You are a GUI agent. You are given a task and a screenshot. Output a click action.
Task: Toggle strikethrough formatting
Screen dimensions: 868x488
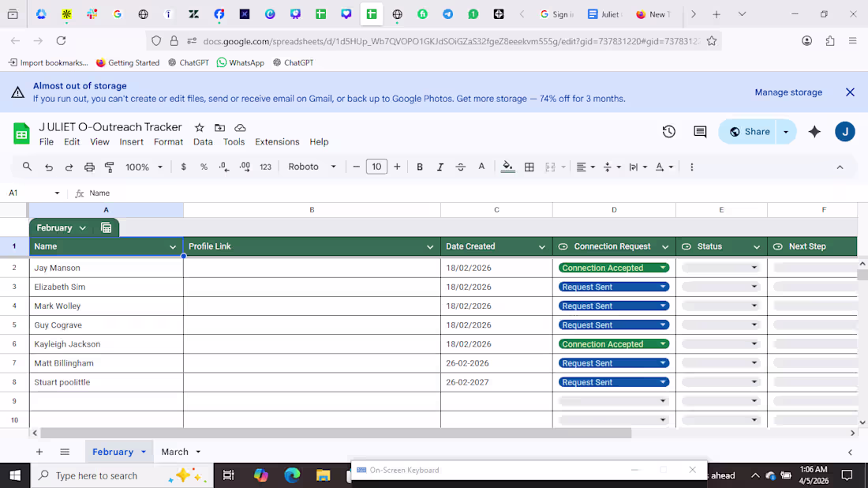[x=461, y=167]
